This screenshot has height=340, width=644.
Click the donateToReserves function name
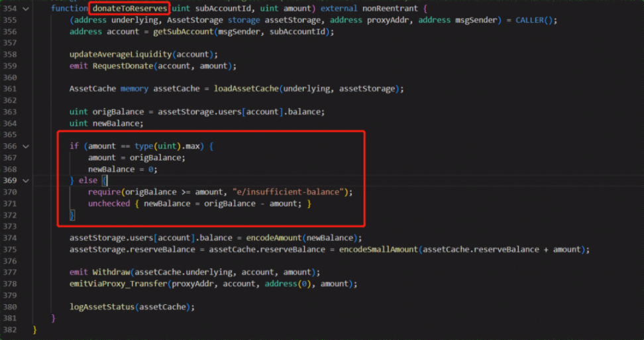pos(130,9)
